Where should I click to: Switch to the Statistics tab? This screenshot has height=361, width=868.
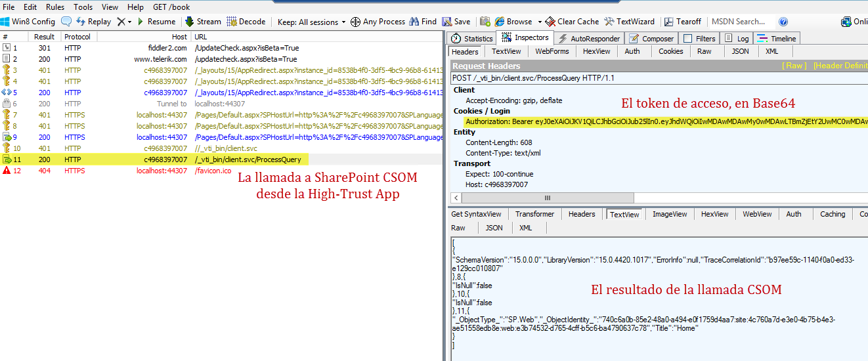(471, 39)
